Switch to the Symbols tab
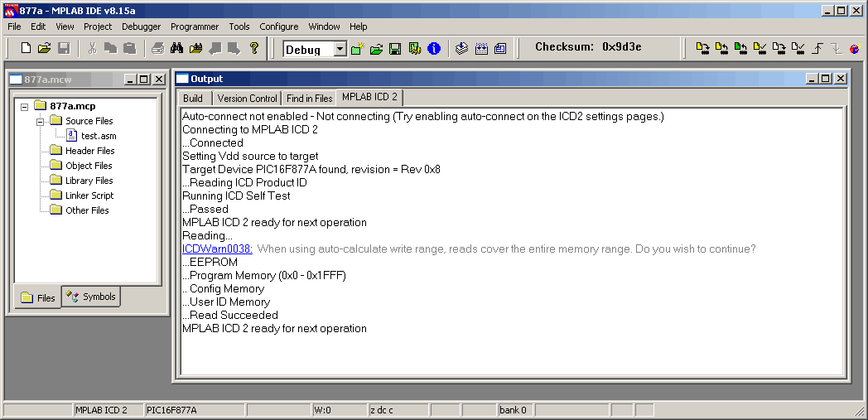 (91, 297)
